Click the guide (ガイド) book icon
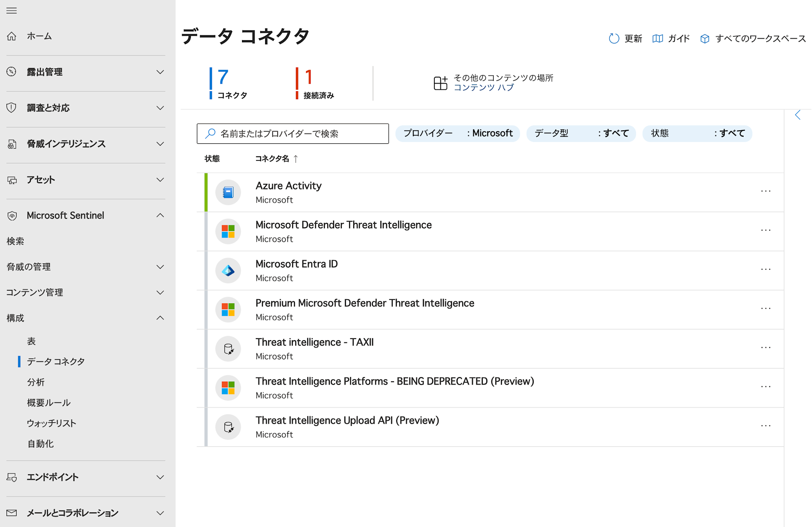Screen dimensions: 812x527 (658, 39)
